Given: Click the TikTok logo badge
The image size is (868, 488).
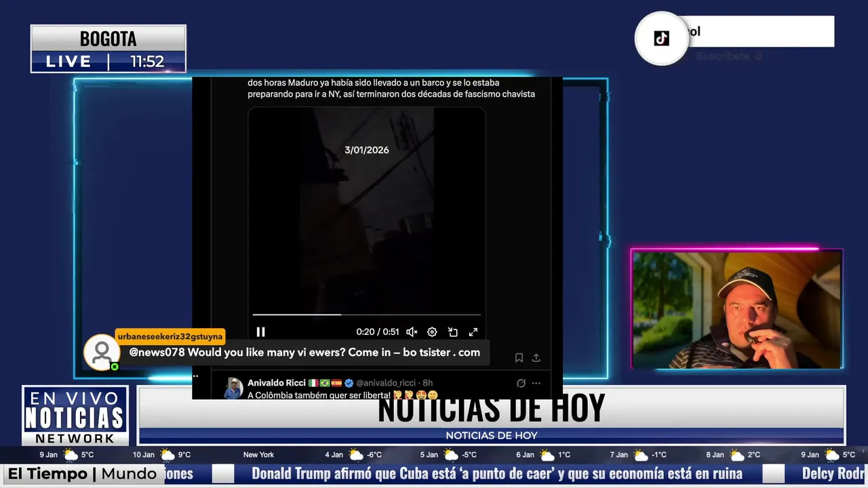Looking at the screenshot, I should pos(662,39).
